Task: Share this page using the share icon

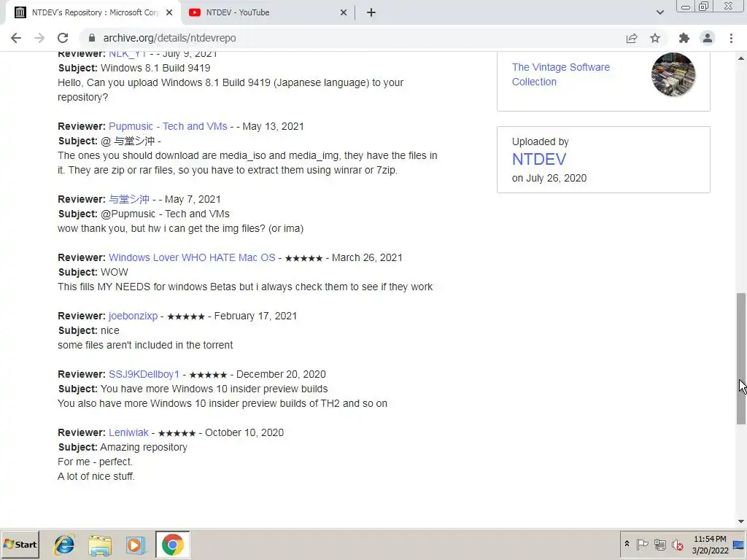Action: (x=632, y=38)
